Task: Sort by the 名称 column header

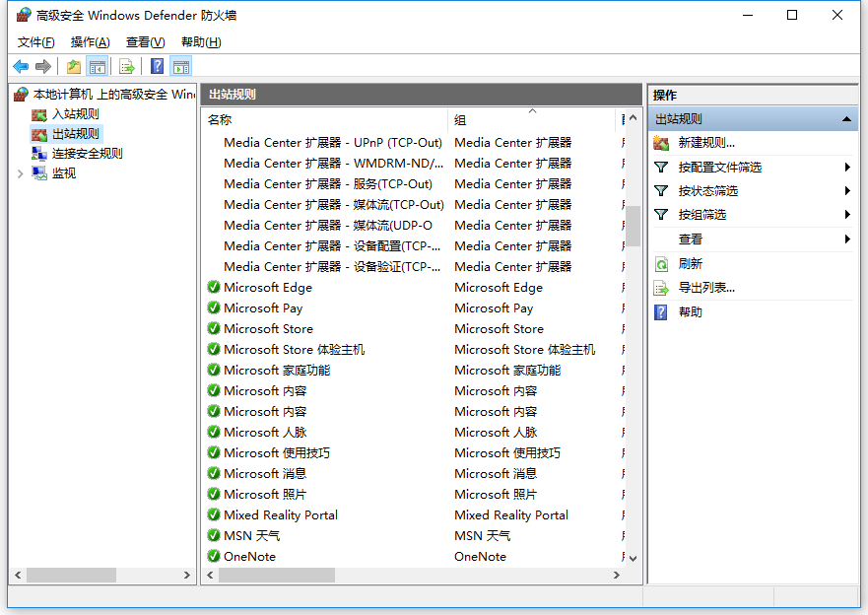Action: [x=325, y=119]
